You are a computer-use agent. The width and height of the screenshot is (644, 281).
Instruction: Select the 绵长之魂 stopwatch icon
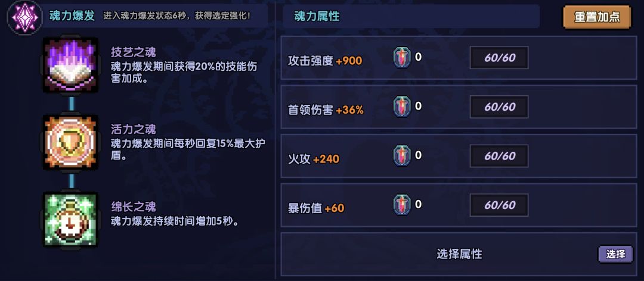(70, 218)
